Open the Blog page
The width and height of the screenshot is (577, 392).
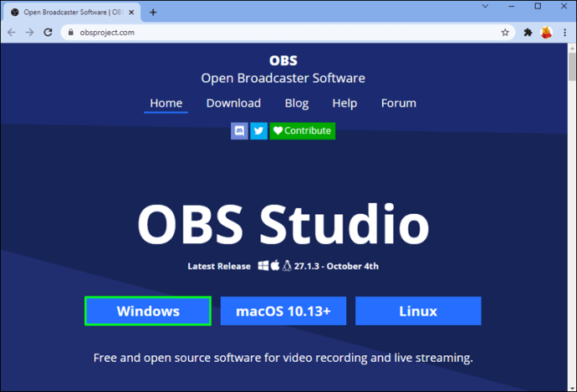297,103
